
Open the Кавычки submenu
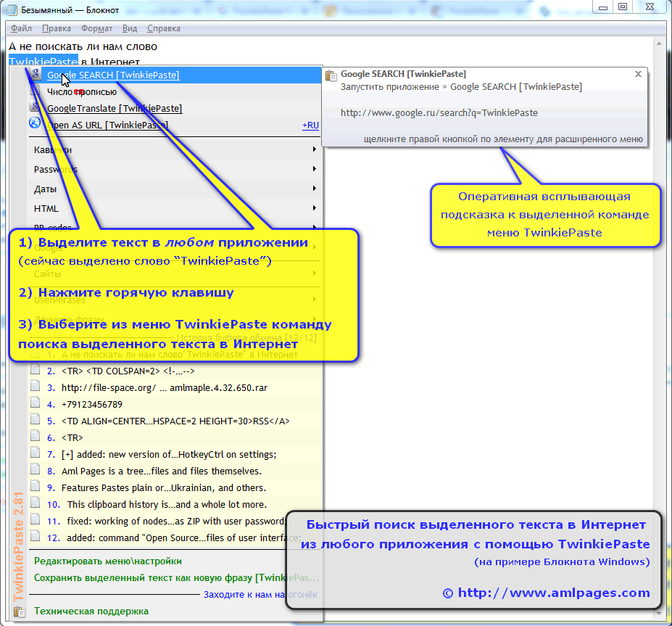click(x=175, y=149)
